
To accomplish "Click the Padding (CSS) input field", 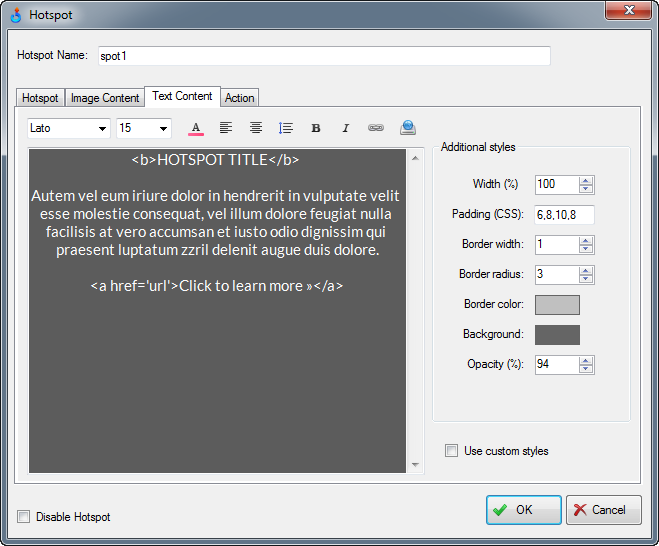I will point(564,215).
